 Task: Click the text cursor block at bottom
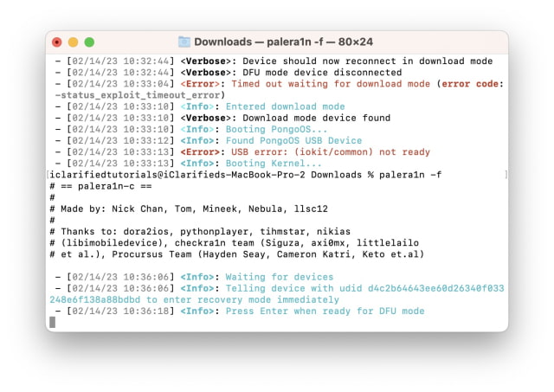pyautogui.click(x=52, y=323)
